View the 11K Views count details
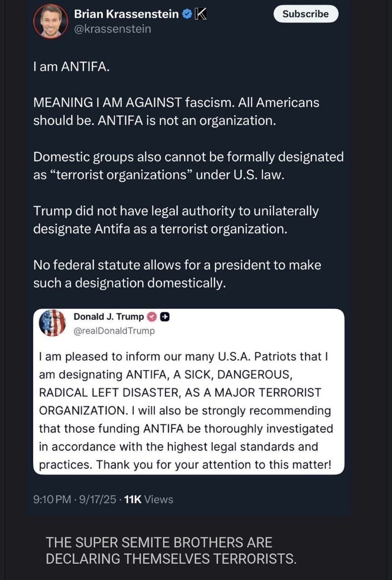This screenshot has width=392, height=580. pyautogui.click(x=149, y=499)
